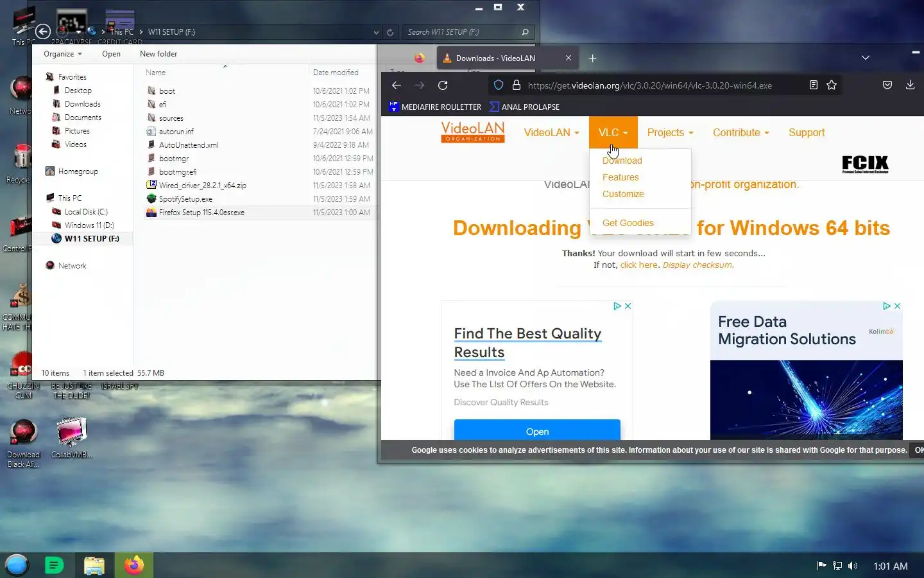Viewport: 924px width, 578px height.
Task: Open Organize dropdown menu
Action: pyautogui.click(x=63, y=54)
